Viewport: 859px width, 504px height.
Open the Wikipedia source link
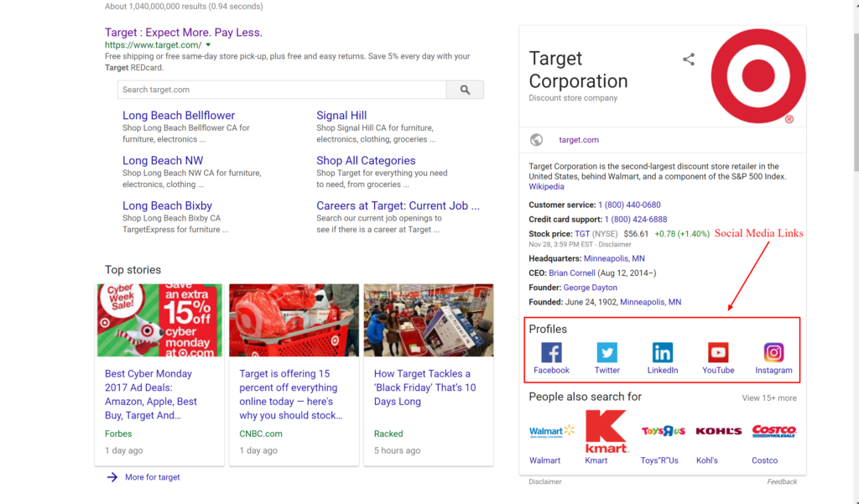click(x=546, y=187)
